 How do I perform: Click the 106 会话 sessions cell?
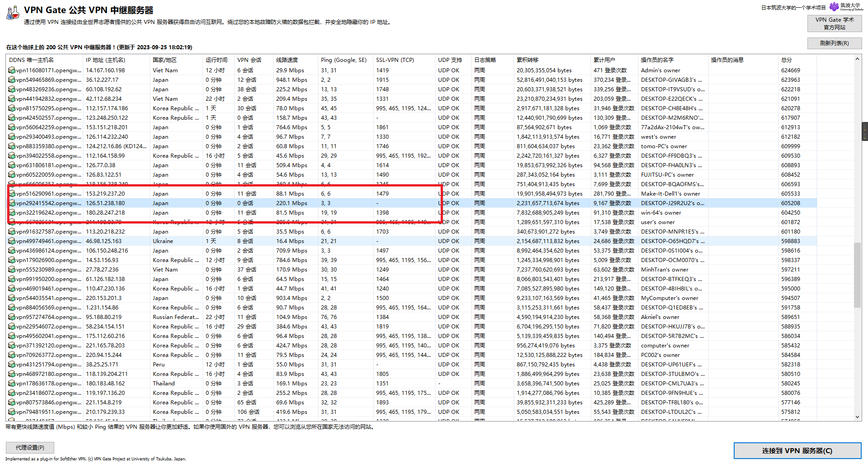click(248, 412)
